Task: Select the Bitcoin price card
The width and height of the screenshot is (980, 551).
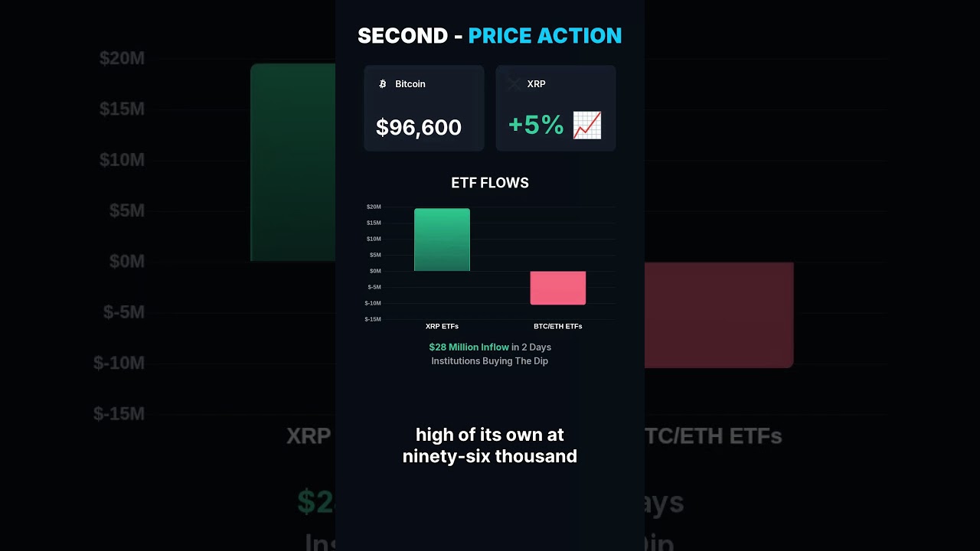Action: (x=423, y=108)
